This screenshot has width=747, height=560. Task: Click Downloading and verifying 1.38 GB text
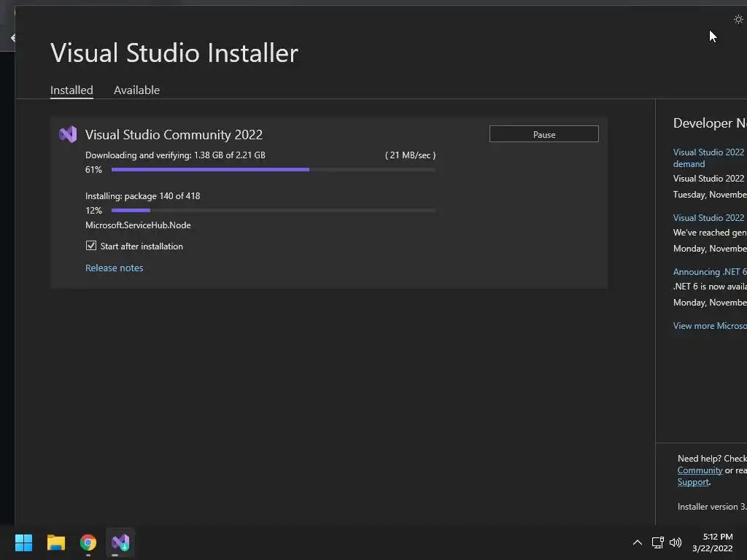(x=175, y=155)
